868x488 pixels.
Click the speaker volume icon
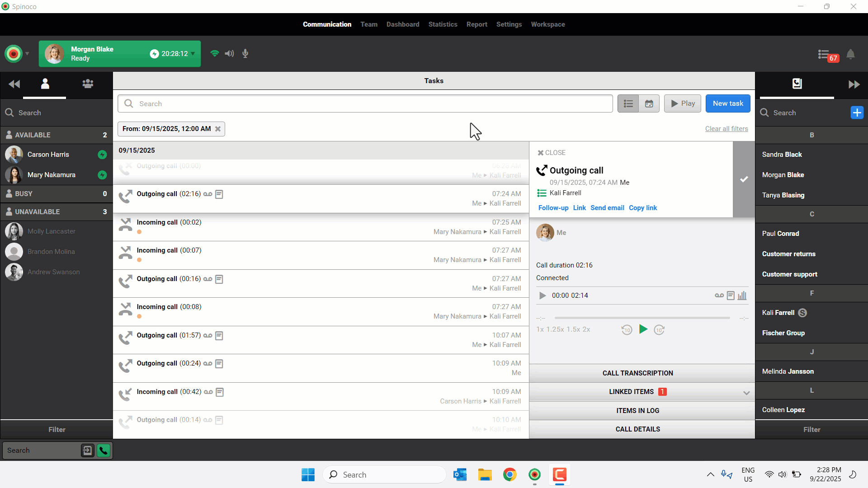click(230, 54)
